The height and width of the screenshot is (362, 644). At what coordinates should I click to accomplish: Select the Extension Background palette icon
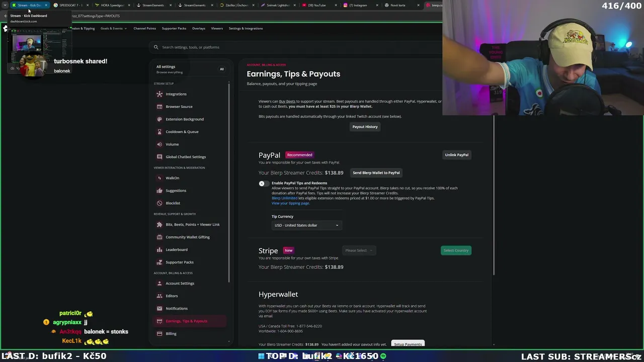(159, 119)
